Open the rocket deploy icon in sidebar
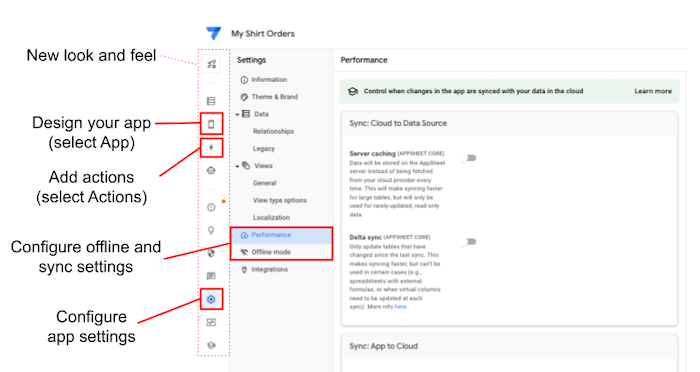700x372 pixels. click(x=211, y=64)
